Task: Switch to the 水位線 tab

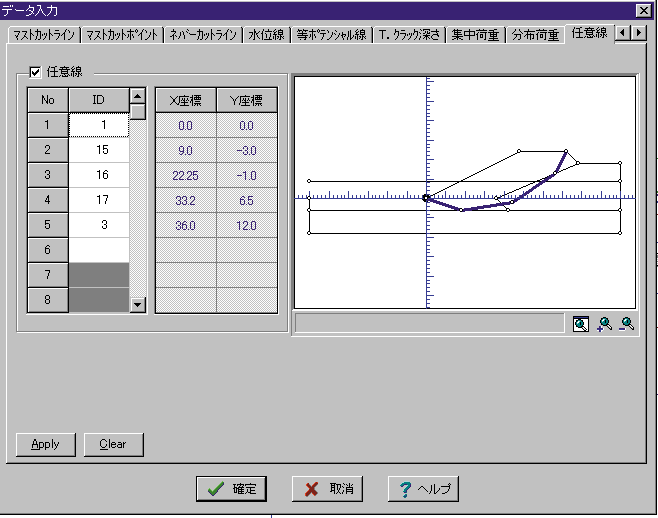Action: (267, 34)
